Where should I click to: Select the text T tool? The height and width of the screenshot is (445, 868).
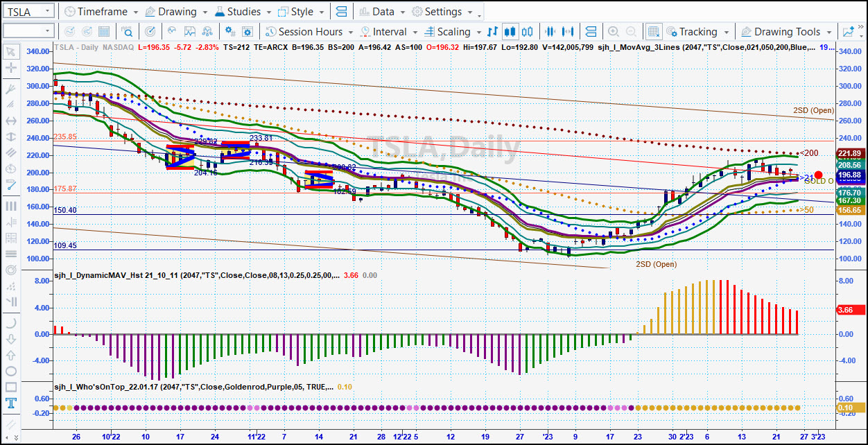(11, 403)
